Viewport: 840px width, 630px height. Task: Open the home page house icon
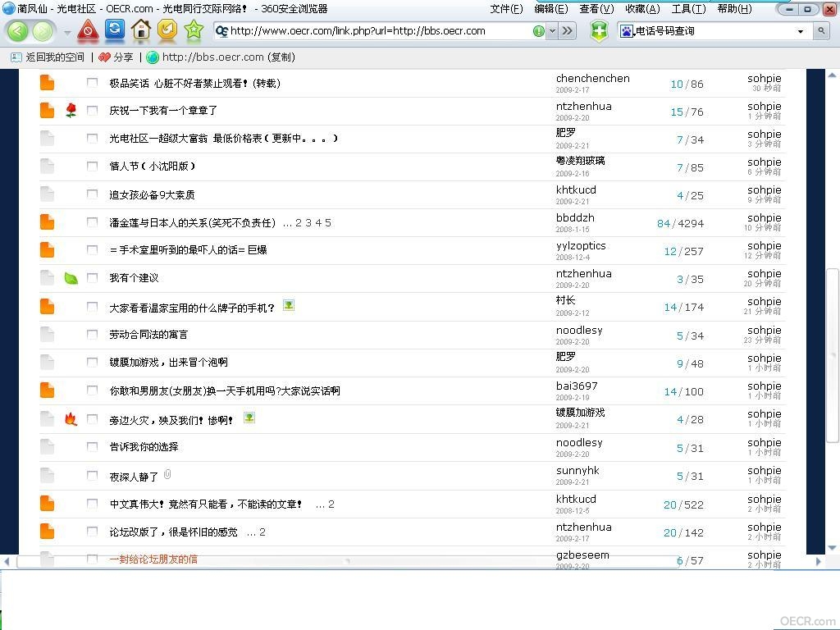click(x=141, y=30)
